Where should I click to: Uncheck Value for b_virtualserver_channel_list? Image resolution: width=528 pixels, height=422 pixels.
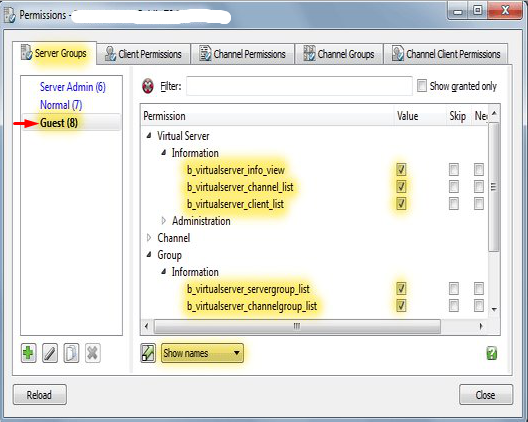tap(401, 186)
